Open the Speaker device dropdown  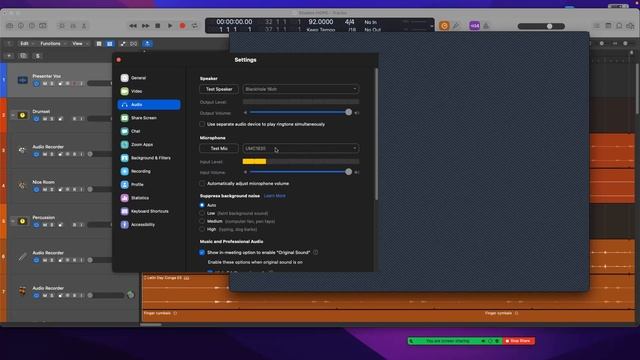pos(301,89)
